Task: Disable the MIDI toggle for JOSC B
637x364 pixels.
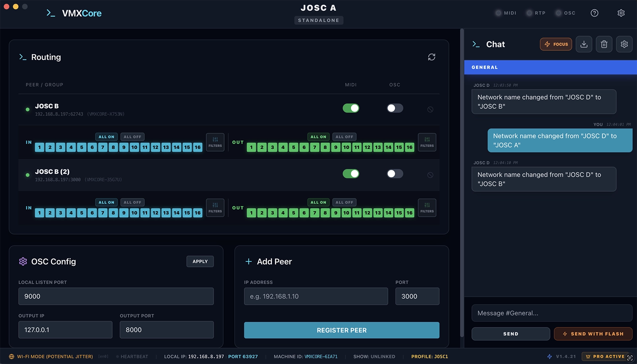Action: 351,108
